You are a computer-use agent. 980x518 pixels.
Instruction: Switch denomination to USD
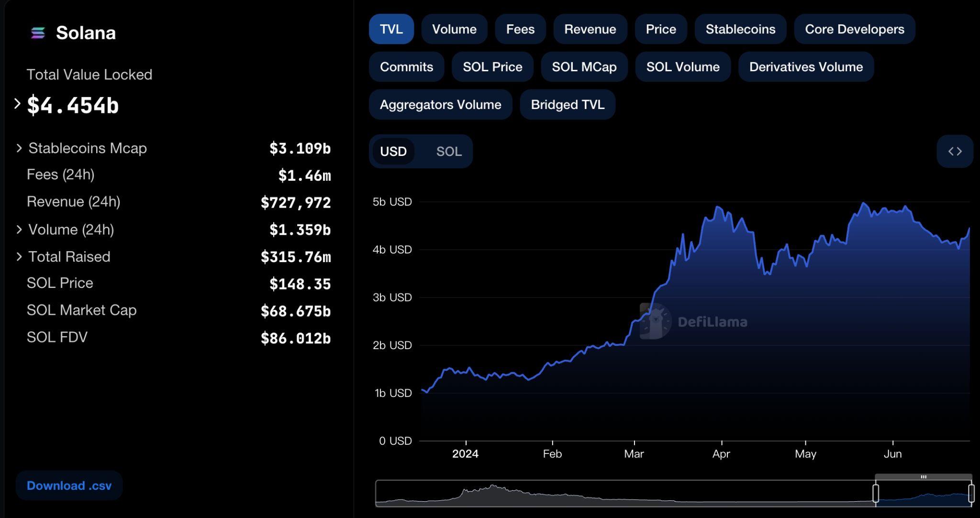click(393, 151)
